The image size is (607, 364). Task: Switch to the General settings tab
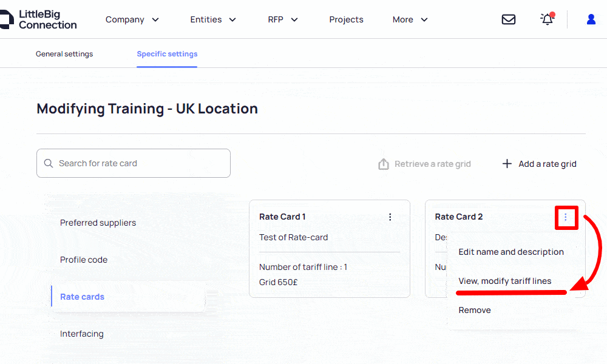(x=64, y=53)
